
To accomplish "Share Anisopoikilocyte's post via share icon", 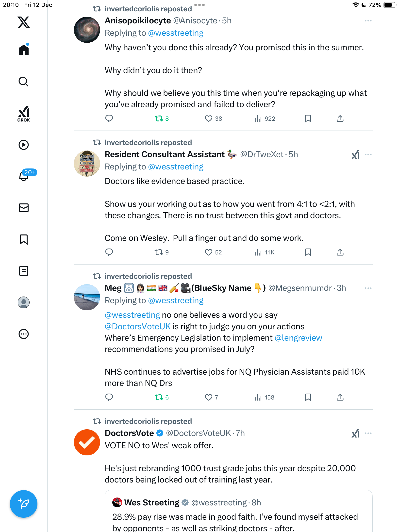I will click(x=340, y=119).
